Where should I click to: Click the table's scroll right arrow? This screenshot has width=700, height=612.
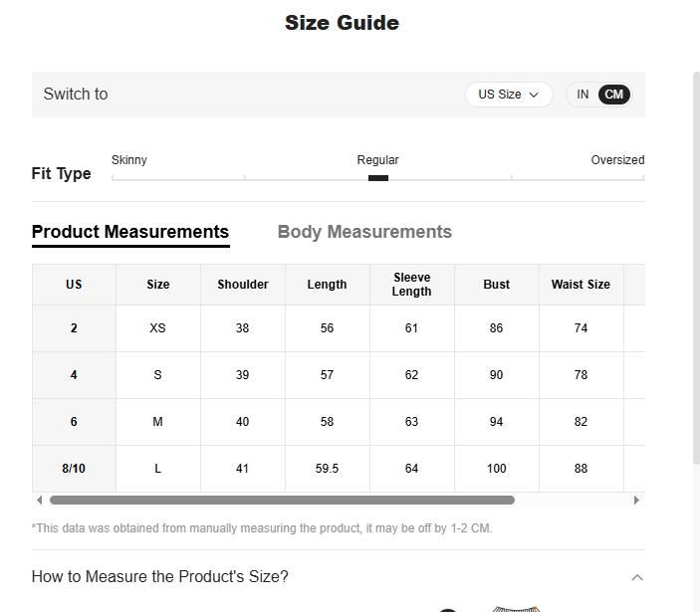pos(636,500)
